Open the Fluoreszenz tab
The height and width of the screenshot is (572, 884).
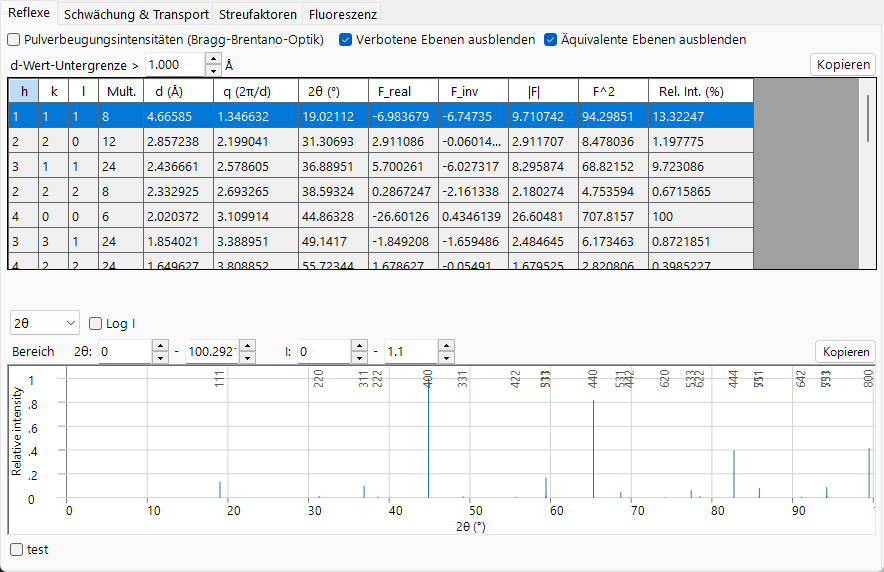343,14
